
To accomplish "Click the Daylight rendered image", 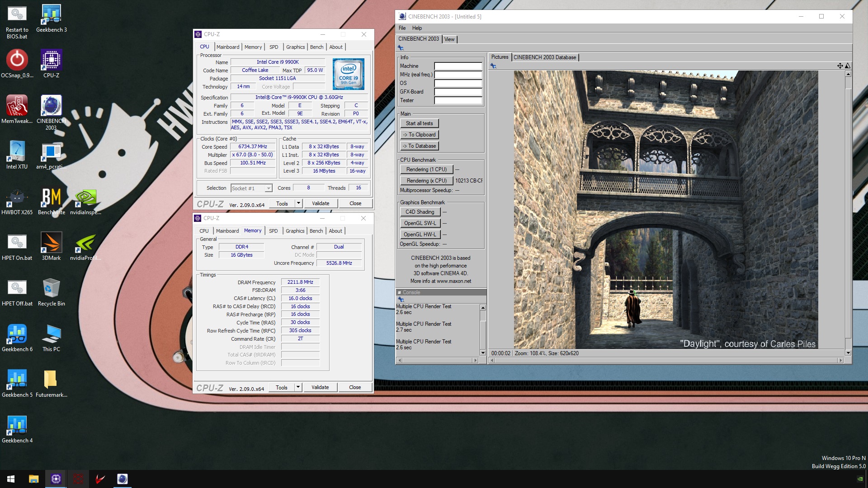I will click(x=665, y=209).
